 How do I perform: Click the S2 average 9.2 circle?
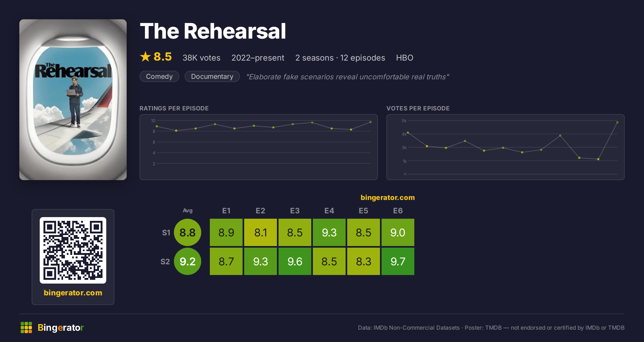[x=188, y=261]
